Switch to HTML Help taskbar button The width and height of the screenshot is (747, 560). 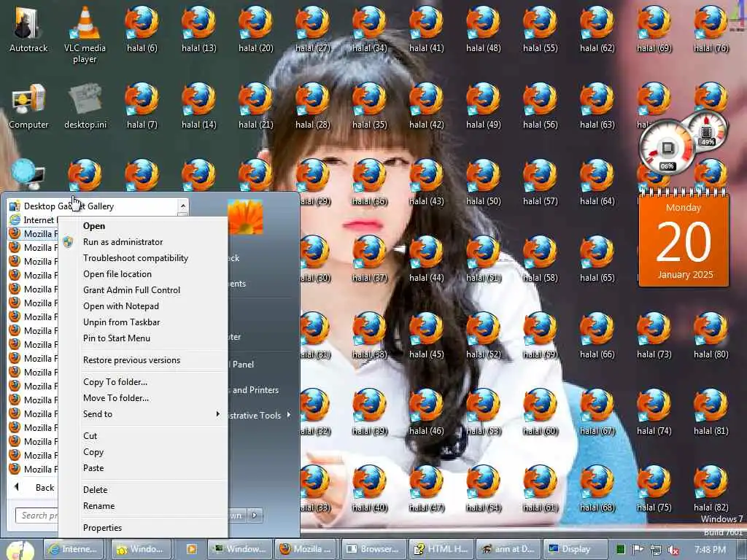click(441, 549)
